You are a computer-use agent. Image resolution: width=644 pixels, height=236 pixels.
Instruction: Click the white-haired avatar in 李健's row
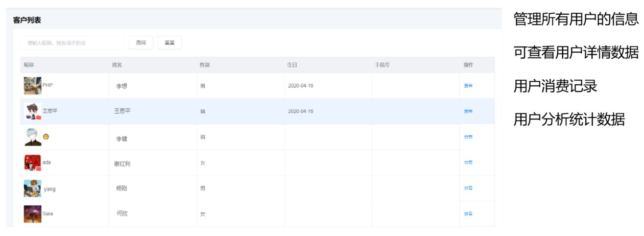(32, 137)
